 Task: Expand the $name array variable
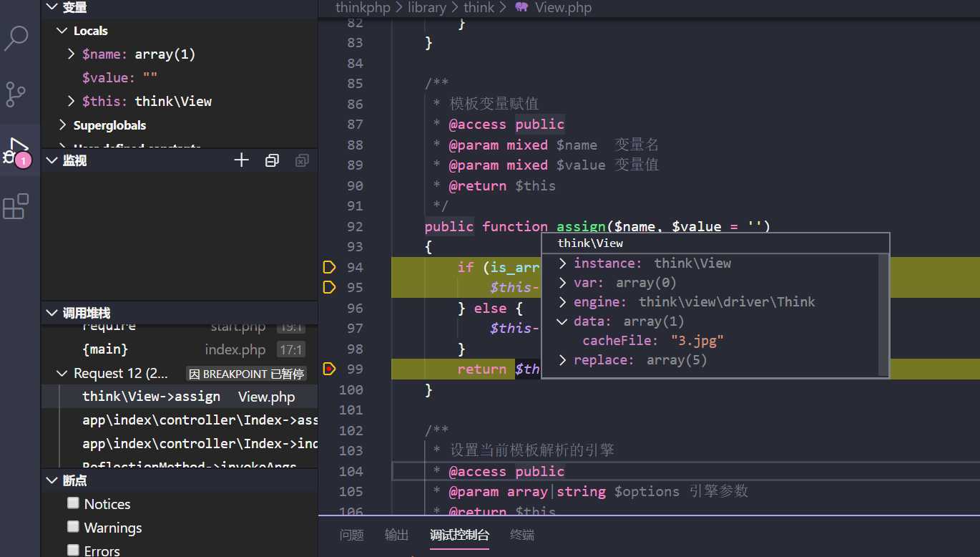[x=71, y=54]
